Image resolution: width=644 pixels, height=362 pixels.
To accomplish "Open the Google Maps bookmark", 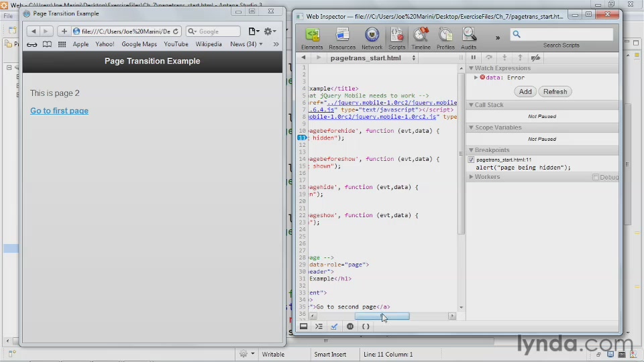I will [140, 44].
